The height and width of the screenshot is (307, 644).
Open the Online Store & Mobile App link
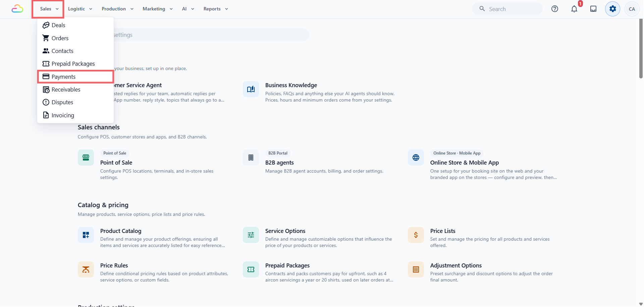pos(465,163)
